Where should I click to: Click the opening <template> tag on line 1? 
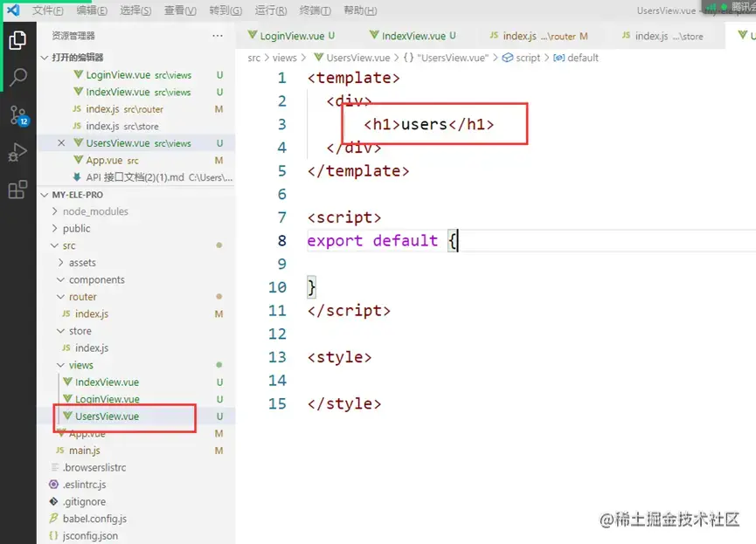pos(353,78)
